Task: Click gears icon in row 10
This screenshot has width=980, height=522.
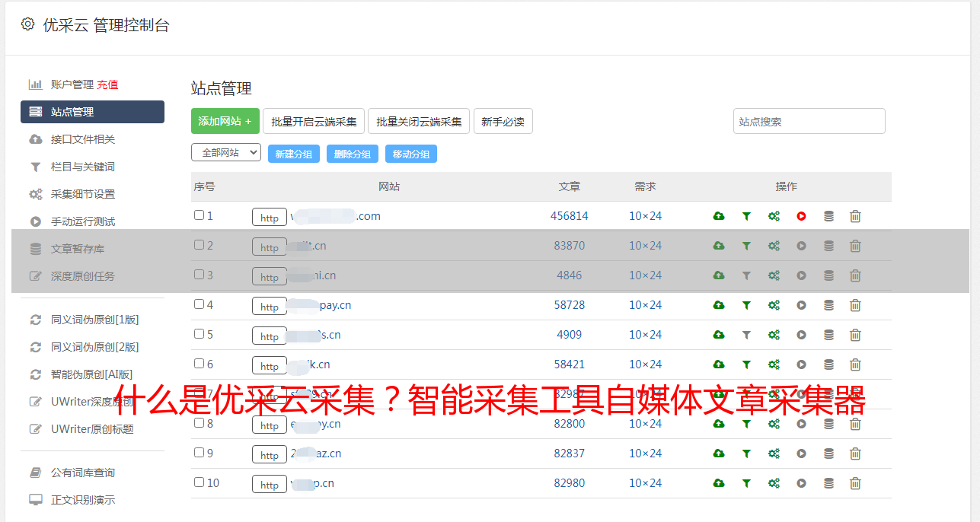Action: 774,483
